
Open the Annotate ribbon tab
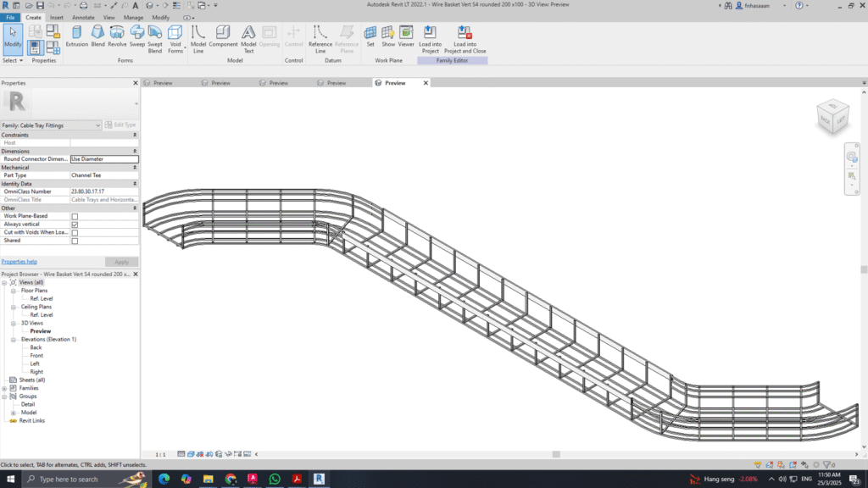coord(83,17)
